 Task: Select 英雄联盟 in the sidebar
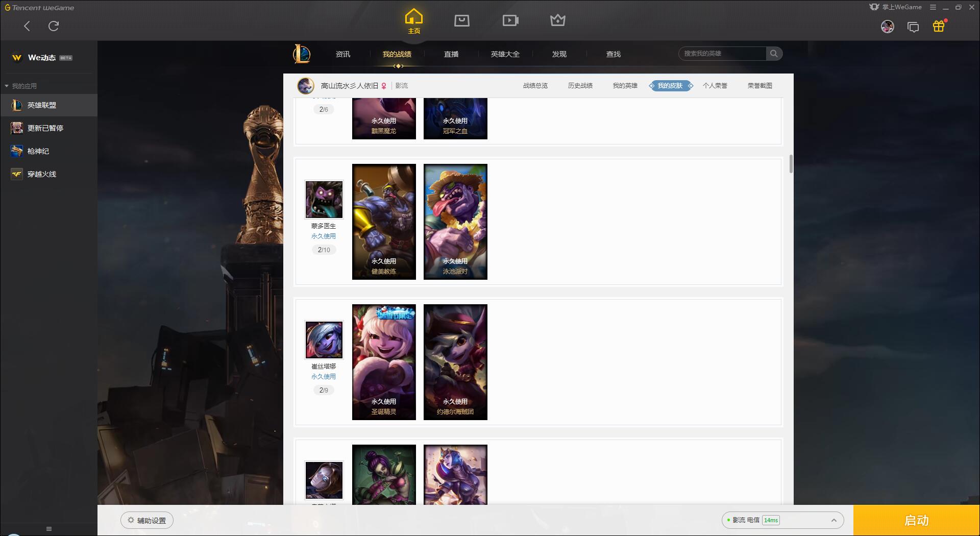click(48, 105)
